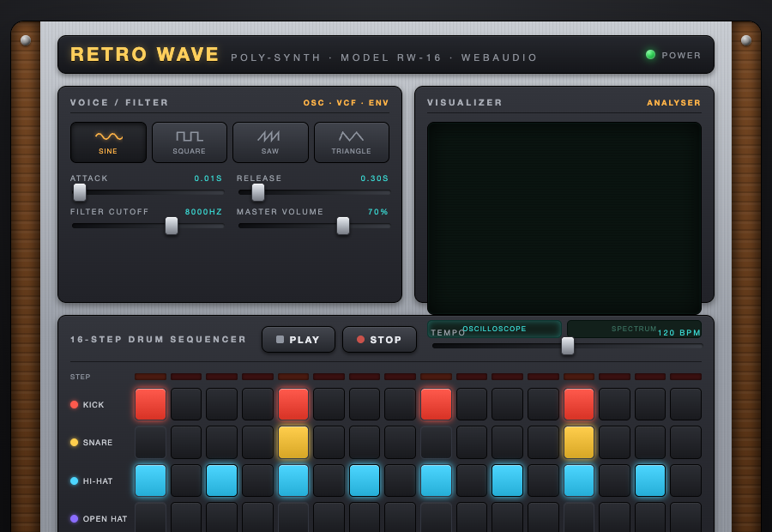Start the sequencer with Play
772x532 pixels.
[299, 340]
